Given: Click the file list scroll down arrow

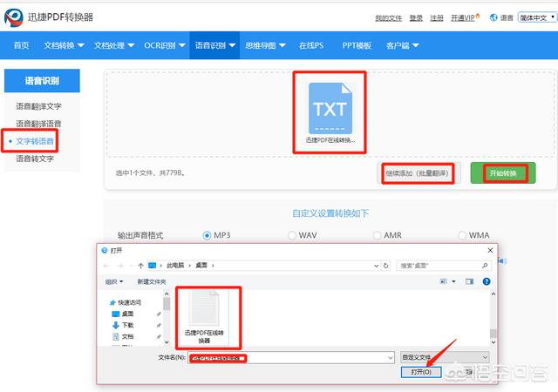Looking at the screenshot, I should [493, 342].
